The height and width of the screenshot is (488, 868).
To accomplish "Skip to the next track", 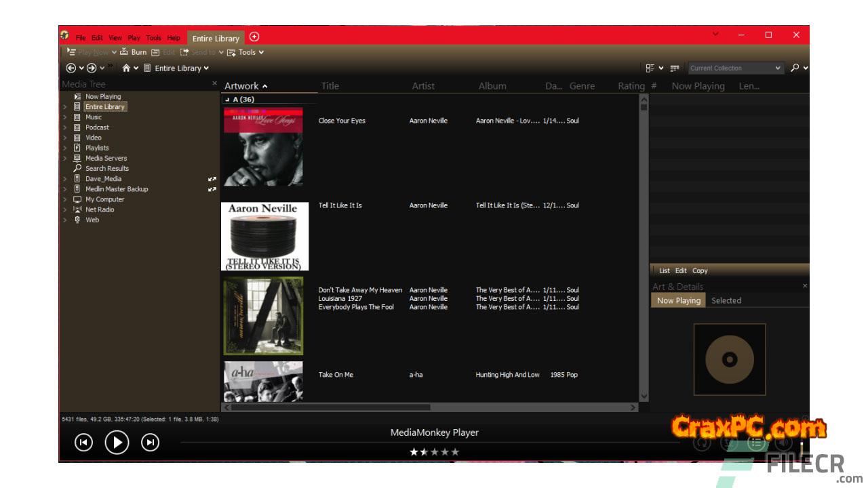I will click(x=150, y=443).
